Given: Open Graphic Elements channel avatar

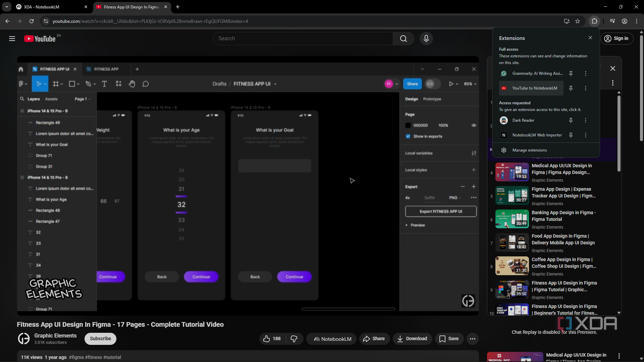Looking at the screenshot, I should coord(24,339).
